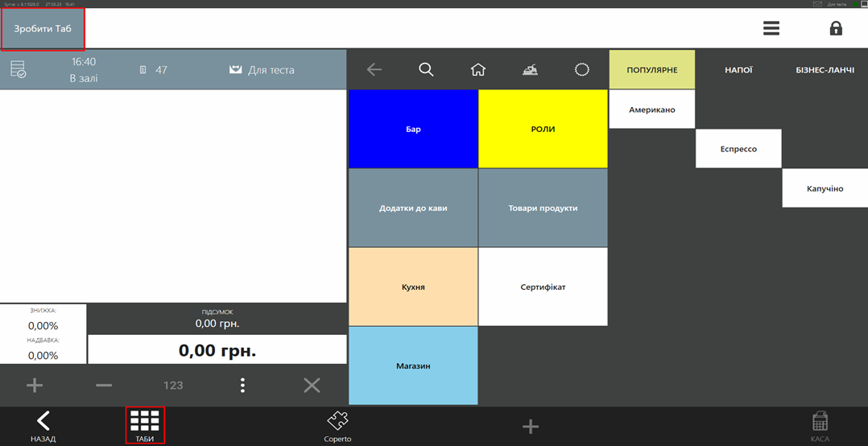Click the Зробити Таб button
The width and height of the screenshot is (868, 446).
pos(43,29)
